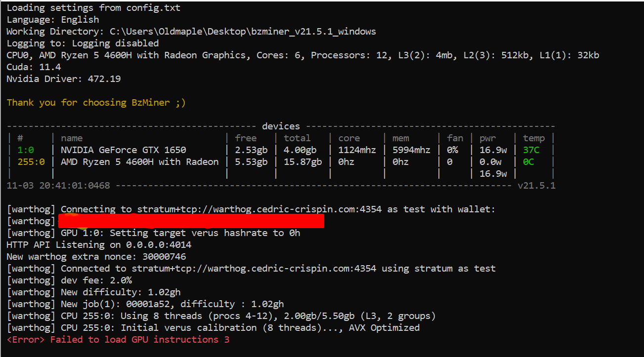644x357 pixels.
Task: Click the temp column header
Action: 534,138
